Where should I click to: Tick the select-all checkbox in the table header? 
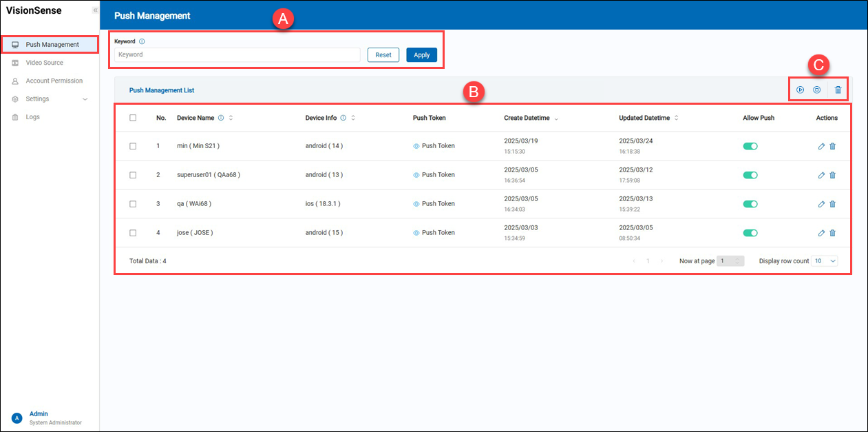(133, 118)
